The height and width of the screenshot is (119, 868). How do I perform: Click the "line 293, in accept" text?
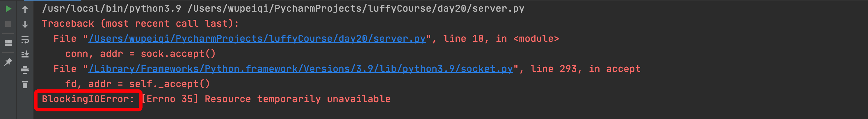(585, 69)
